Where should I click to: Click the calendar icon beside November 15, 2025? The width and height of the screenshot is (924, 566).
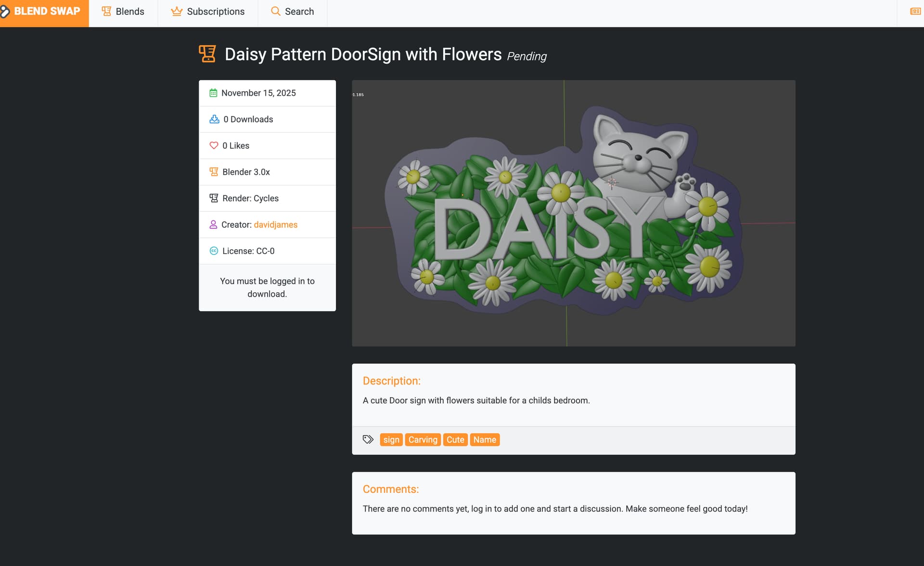point(213,93)
